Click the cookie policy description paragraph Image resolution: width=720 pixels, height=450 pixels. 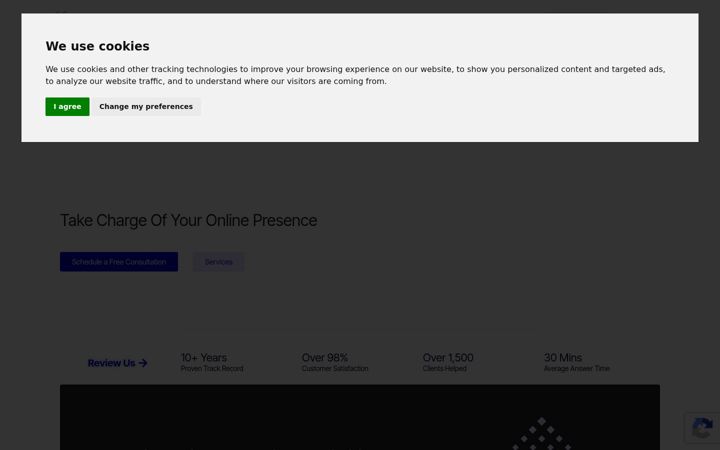pos(355,75)
